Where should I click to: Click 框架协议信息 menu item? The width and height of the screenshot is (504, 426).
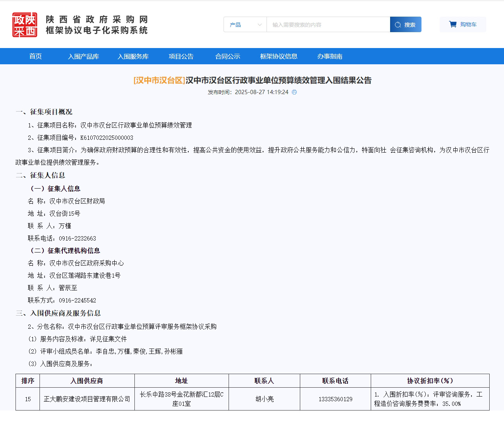click(x=279, y=57)
